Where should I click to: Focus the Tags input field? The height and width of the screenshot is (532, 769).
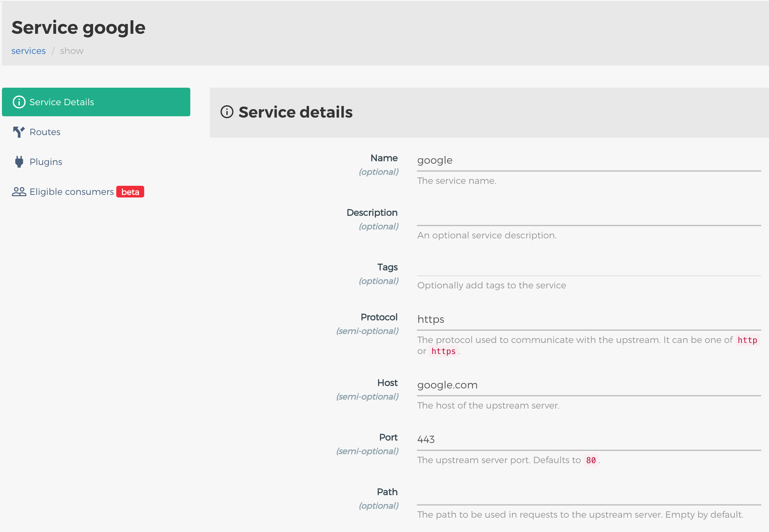[589, 267]
